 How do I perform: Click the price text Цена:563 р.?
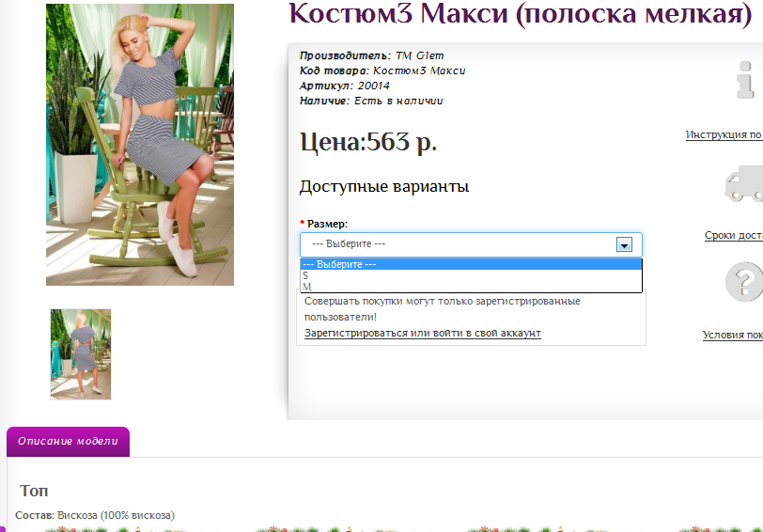[x=367, y=142]
